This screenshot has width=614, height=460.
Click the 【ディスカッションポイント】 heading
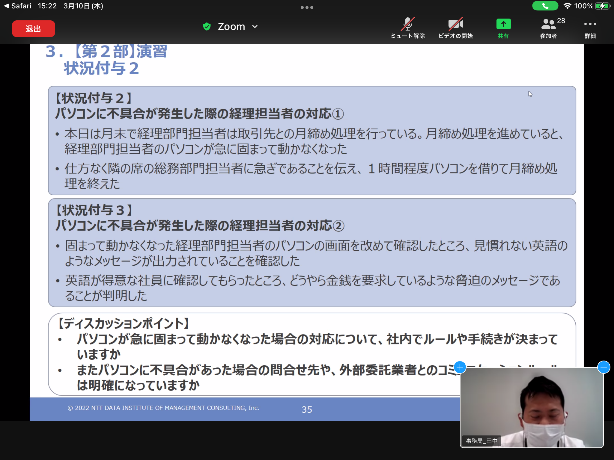(124, 323)
